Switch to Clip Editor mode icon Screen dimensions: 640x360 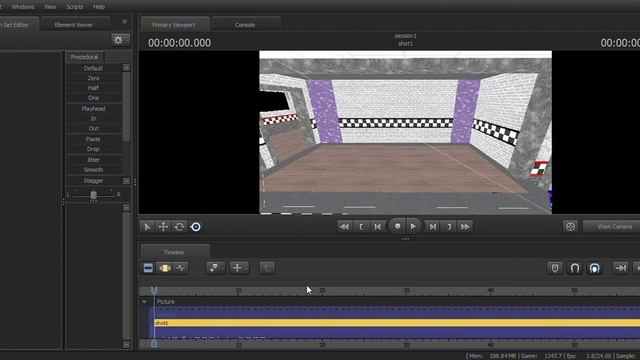[x=149, y=268]
